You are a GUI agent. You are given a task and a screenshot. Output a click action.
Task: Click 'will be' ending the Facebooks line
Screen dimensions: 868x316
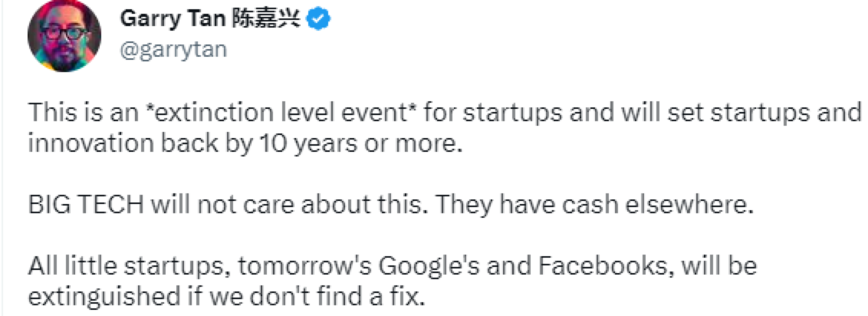pos(718,266)
